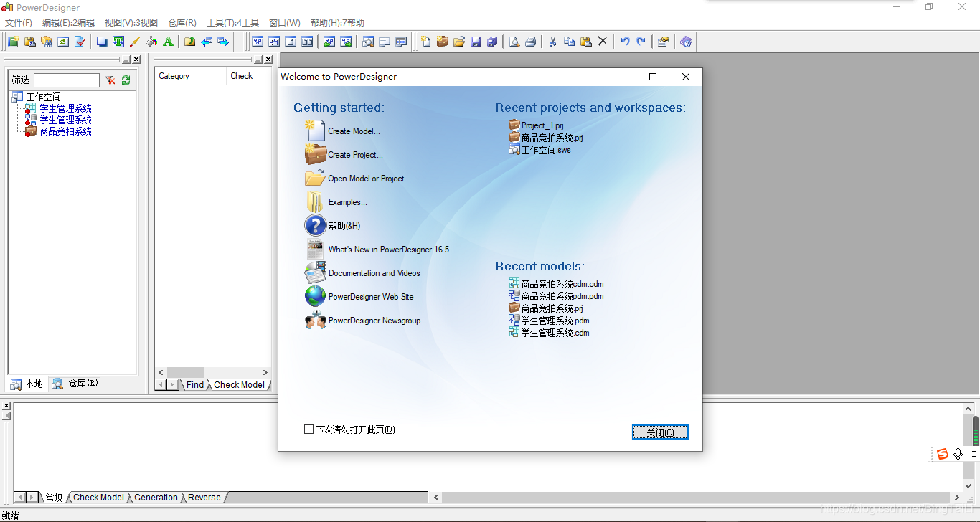Check the 下次请勿打开此页 checkbox
This screenshot has height=522, width=980.
click(308, 430)
